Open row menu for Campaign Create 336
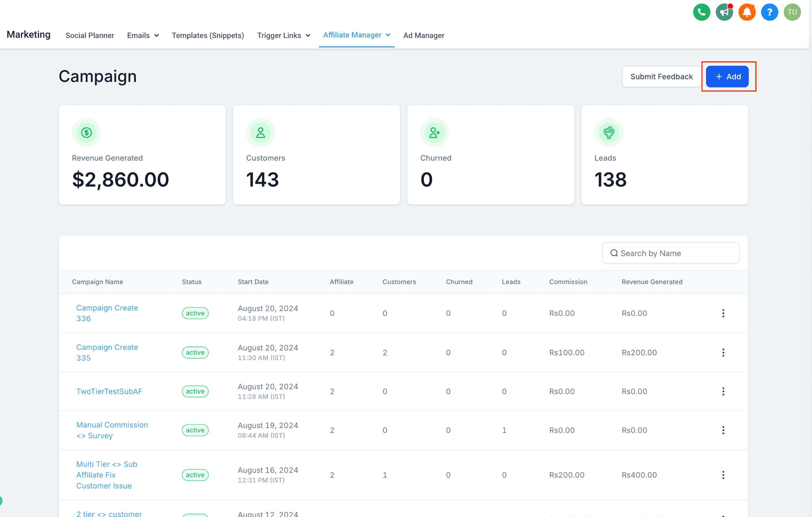This screenshot has width=812, height=517. pyautogui.click(x=723, y=313)
